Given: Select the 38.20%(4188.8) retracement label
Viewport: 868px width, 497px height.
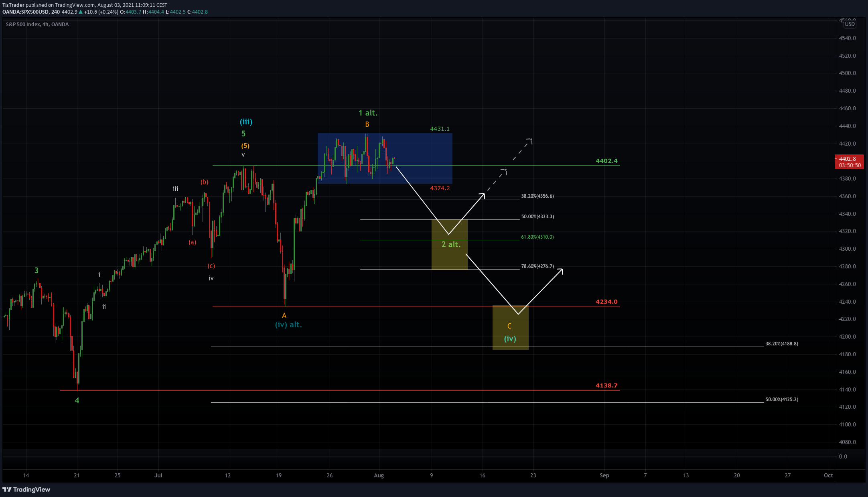Looking at the screenshot, I should point(782,344).
